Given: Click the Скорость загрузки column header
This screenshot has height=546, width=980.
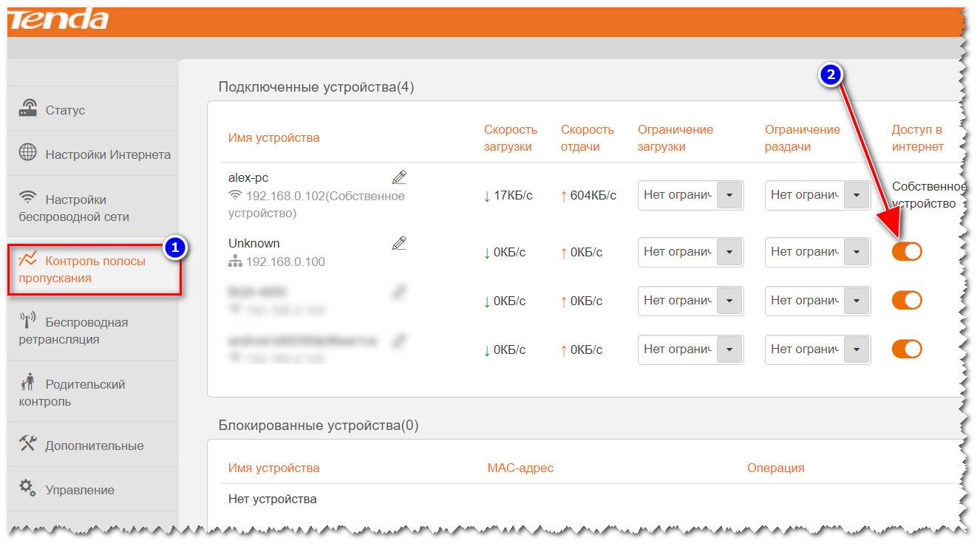Looking at the screenshot, I should pos(510,138).
